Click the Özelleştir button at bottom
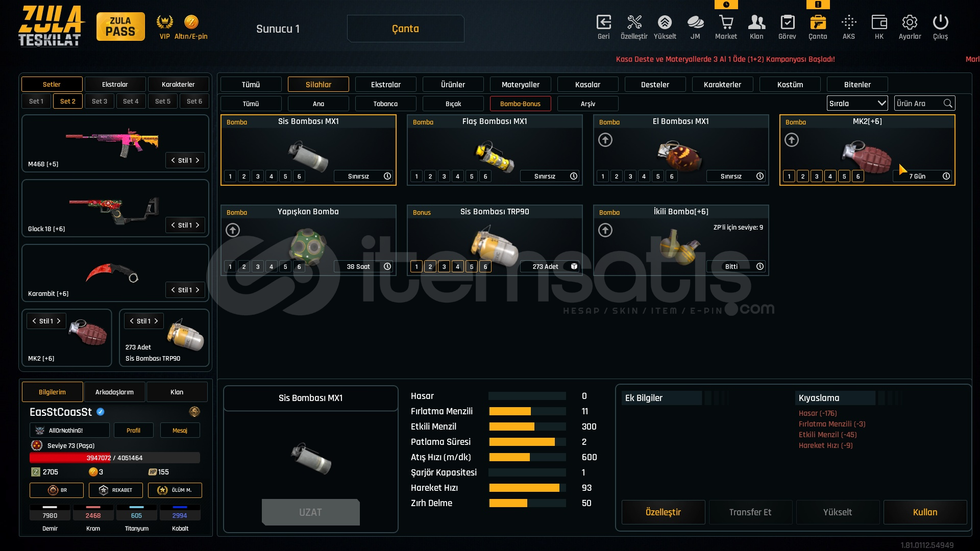 [x=663, y=512]
